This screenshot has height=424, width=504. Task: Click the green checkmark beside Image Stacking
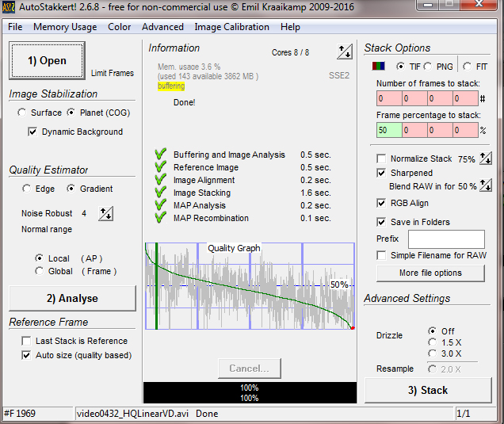(x=160, y=193)
